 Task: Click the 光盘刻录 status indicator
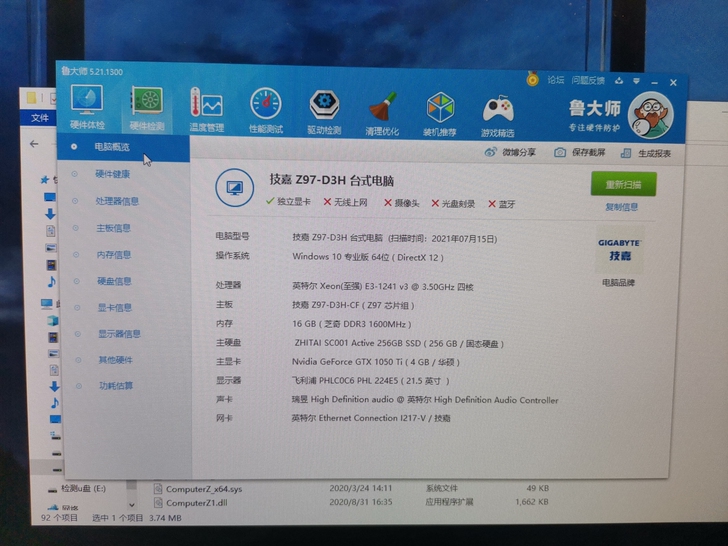pos(453,203)
